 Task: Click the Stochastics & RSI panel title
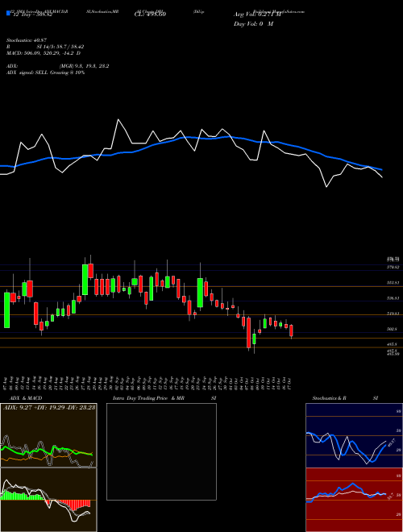(345, 398)
